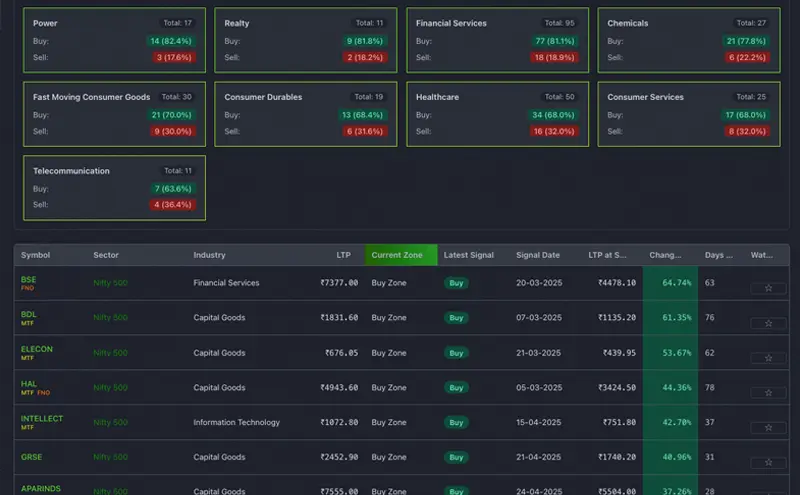Sort by LTP at Signal header
800x495 pixels.
[x=607, y=255]
